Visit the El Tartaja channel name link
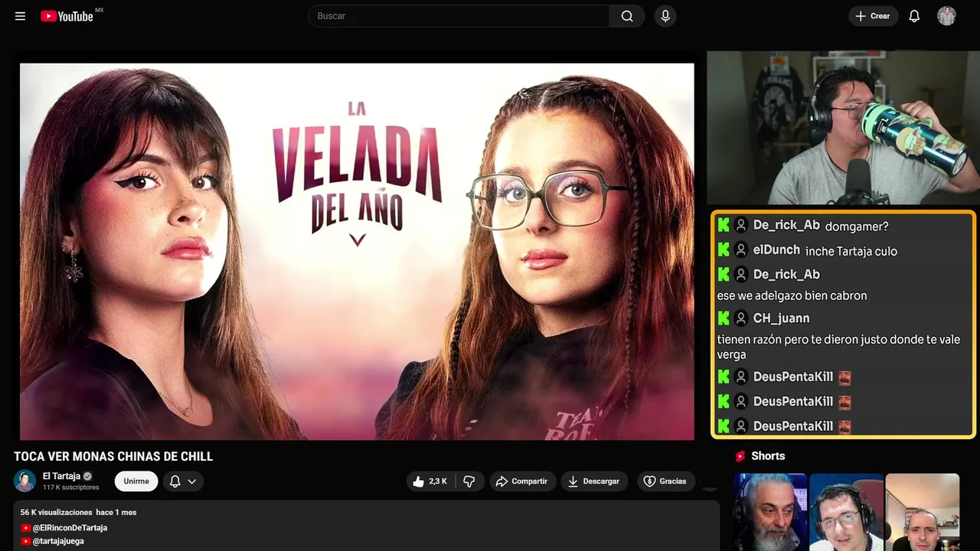980x551 pixels. (61, 476)
